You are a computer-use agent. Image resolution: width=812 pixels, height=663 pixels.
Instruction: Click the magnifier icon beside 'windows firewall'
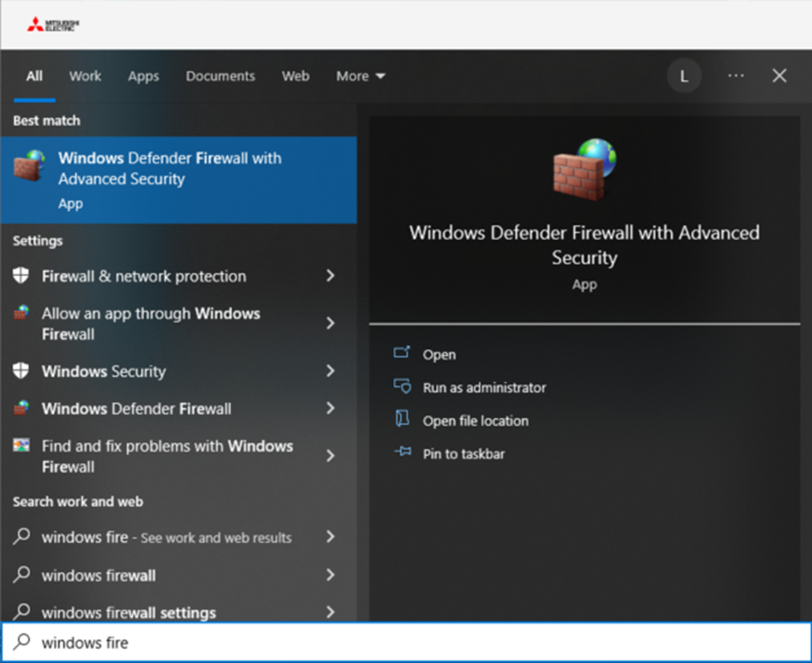point(22,574)
